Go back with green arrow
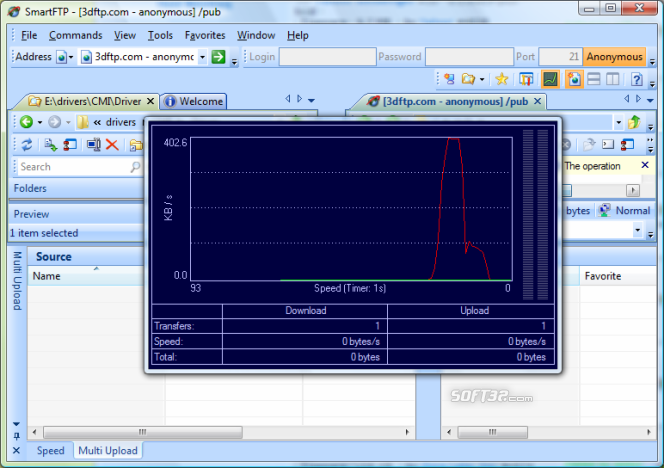Image resolution: width=664 pixels, height=468 pixels. [26, 122]
